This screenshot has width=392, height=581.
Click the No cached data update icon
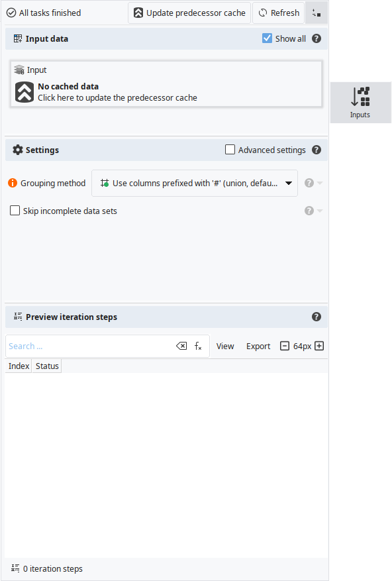tap(24, 92)
